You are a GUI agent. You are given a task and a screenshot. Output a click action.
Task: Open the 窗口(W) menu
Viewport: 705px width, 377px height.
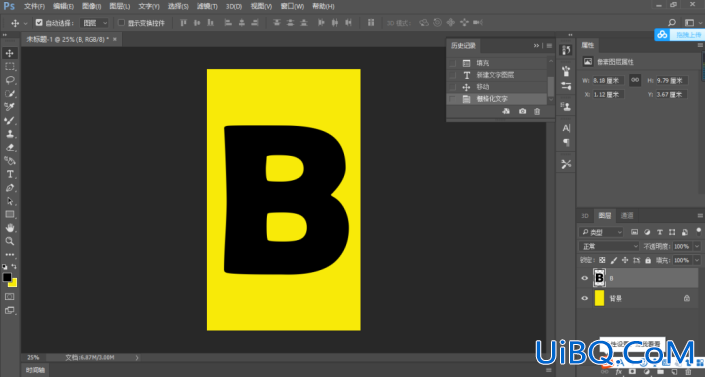point(292,6)
